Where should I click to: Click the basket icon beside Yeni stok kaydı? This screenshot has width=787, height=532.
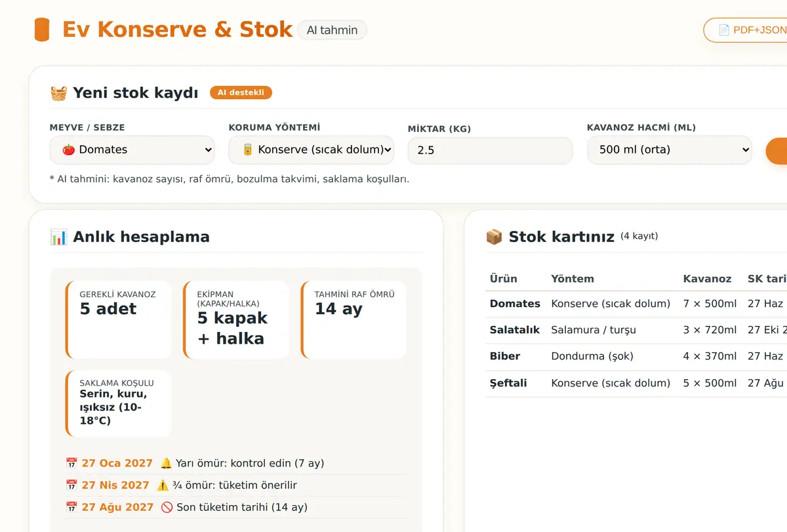coord(58,93)
